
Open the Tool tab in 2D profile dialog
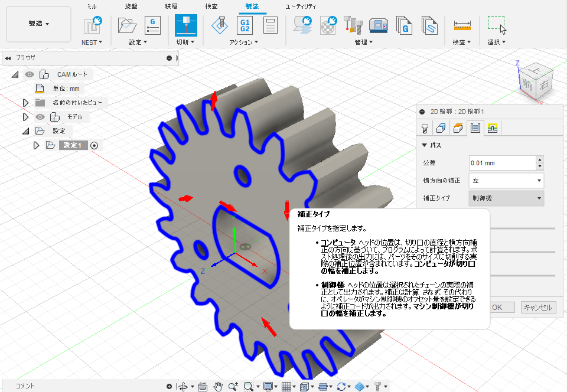425,128
